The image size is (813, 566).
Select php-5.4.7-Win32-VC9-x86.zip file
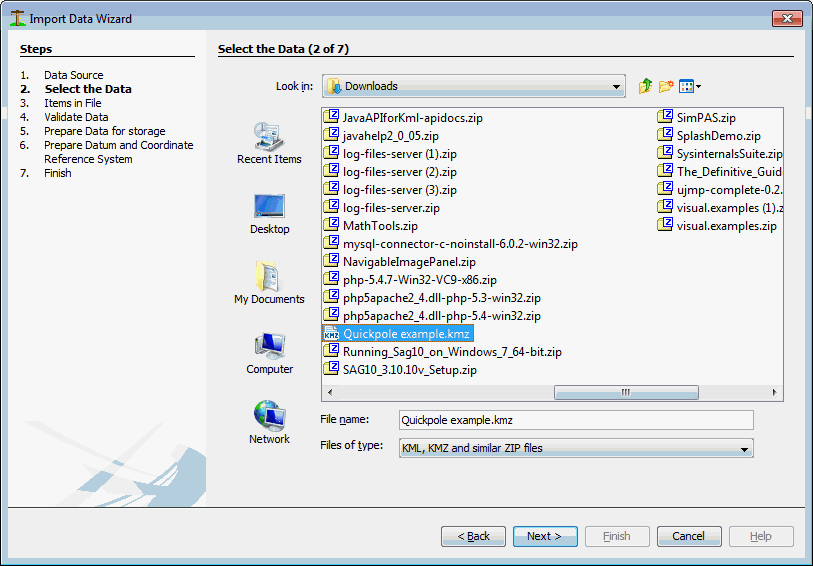[410, 280]
